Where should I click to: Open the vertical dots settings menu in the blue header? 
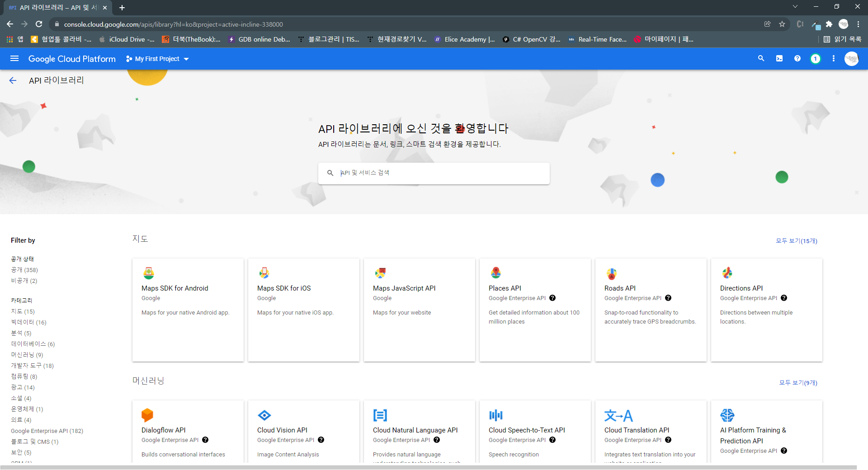click(x=834, y=59)
